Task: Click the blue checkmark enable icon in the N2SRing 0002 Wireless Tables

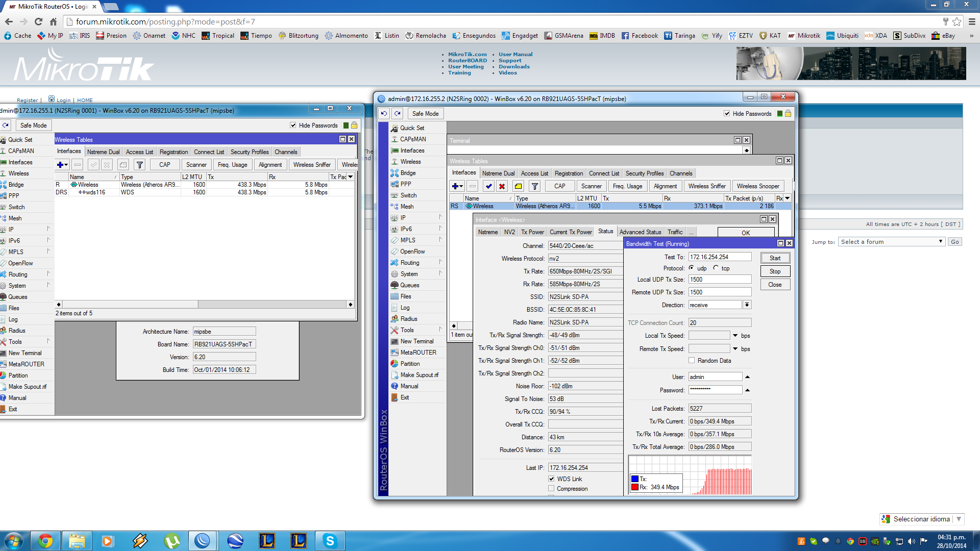Action: 488,186
